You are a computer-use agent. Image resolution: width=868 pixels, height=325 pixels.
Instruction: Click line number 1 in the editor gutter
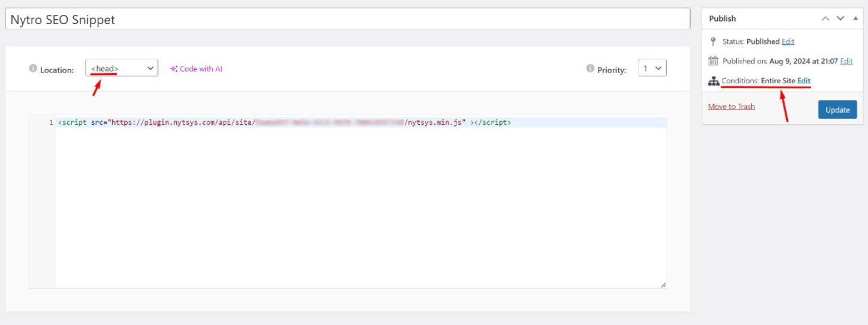51,122
